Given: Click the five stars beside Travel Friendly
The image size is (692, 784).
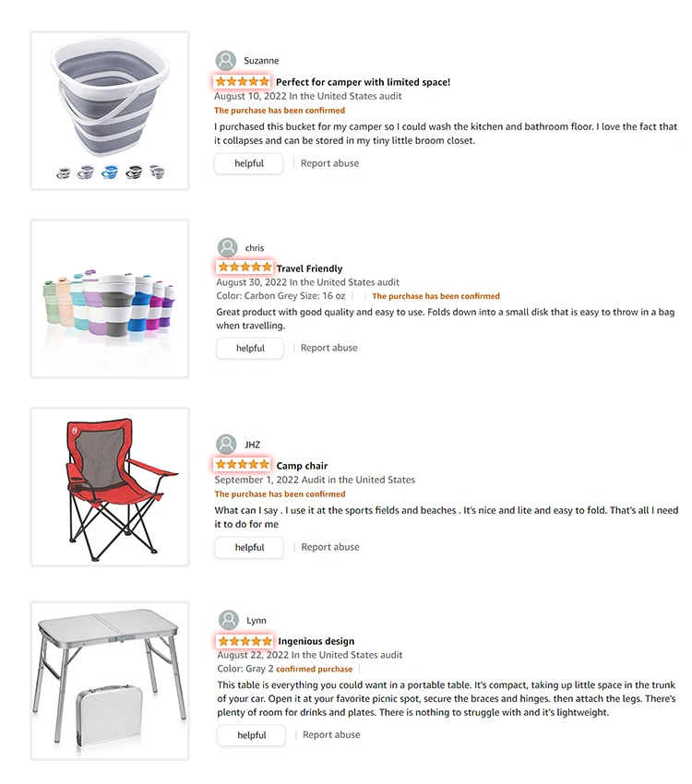Looking at the screenshot, I should (x=245, y=267).
